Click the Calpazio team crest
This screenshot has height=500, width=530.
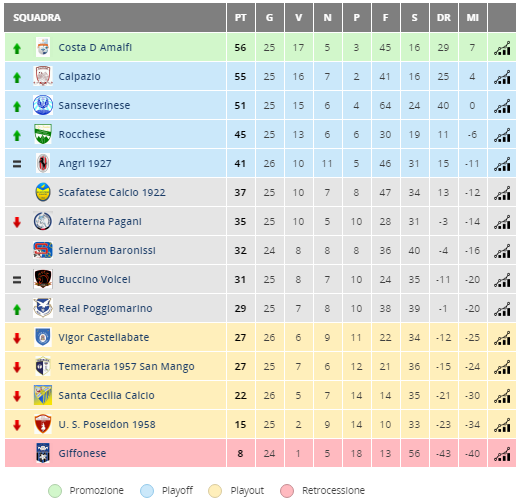point(43,76)
